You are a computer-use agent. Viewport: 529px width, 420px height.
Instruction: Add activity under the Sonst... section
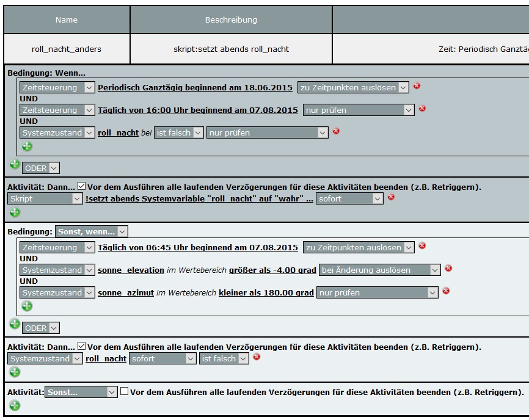coord(15,405)
